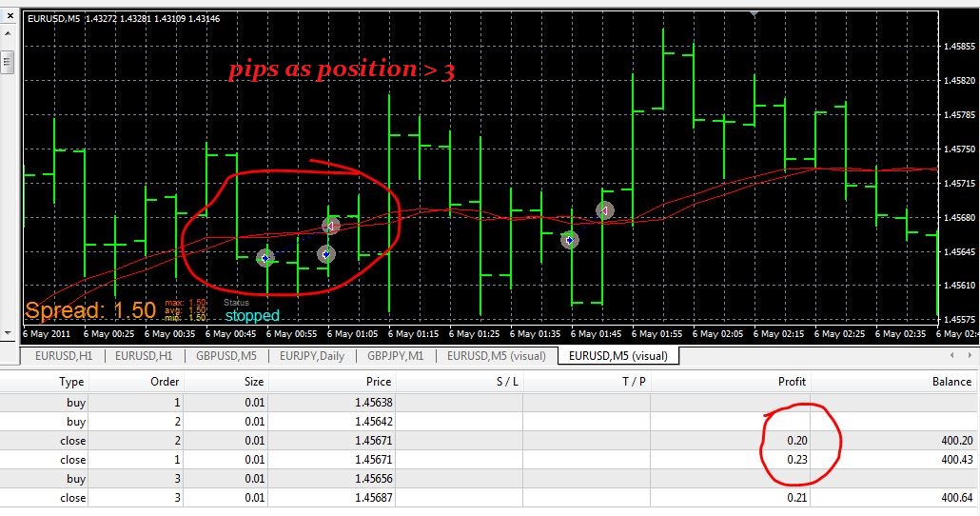This screenshot has width=980, height=516.
Task: Sort by the Size column header
Action: click(x=254, y=382)
